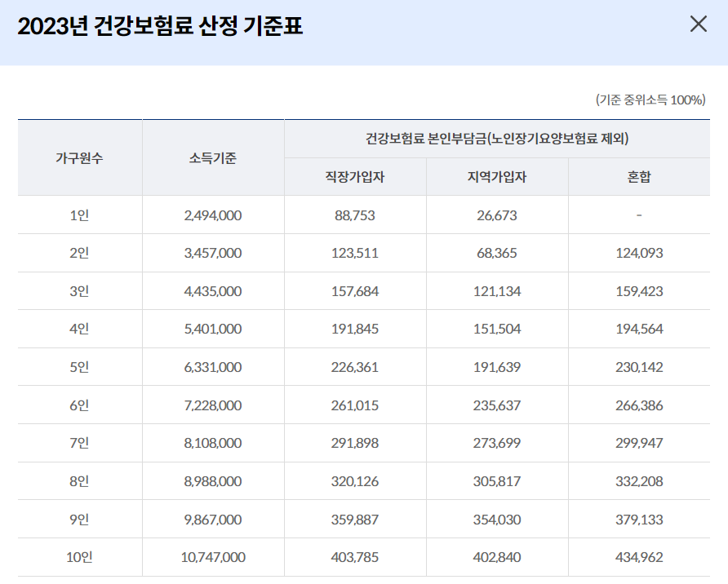Click the 26,673 cell
The image size is (728, 584).
click(497, 215)
